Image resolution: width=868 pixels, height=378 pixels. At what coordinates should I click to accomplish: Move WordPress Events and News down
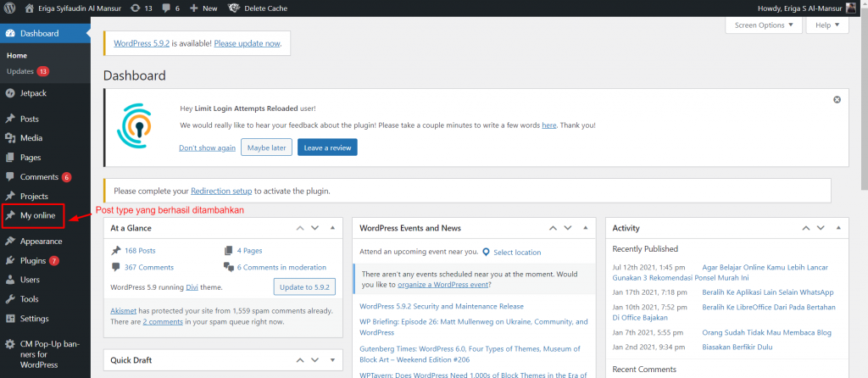pyautogui.click(x=567, y=228)
